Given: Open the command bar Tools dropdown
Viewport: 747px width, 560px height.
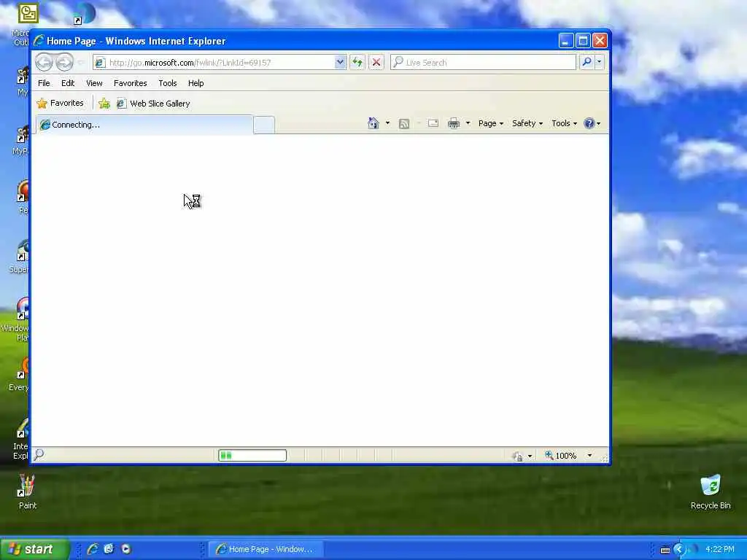Looking at the screenshot, I should click(x=564, y=123).
